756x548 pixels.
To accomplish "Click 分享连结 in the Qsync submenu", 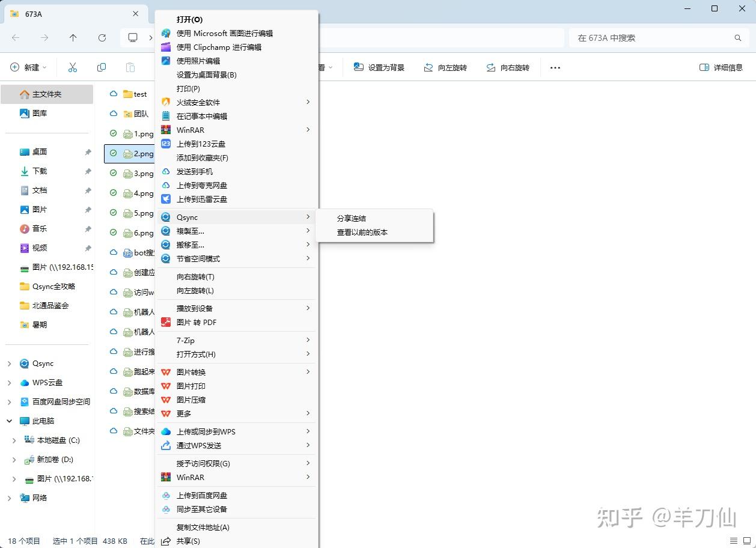I will [x=351, y=218].
